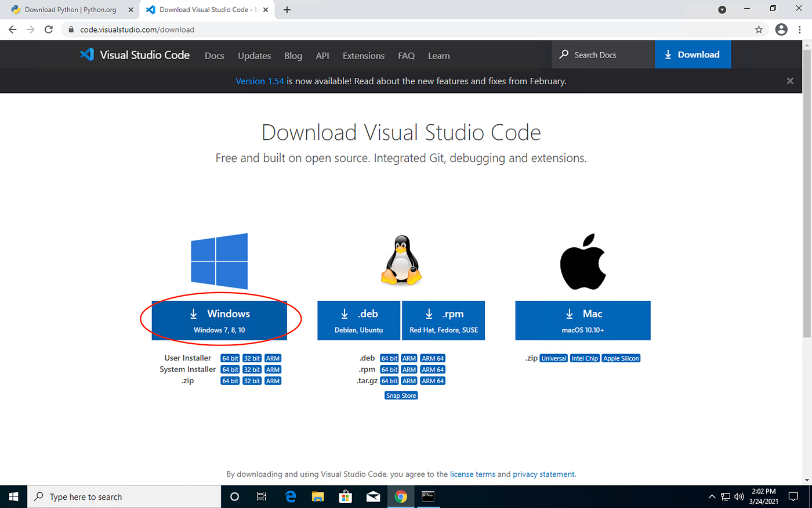812x508 pixels.
Task: Open the Search Docs field via magnifier icon
Action: coord(563,54)
